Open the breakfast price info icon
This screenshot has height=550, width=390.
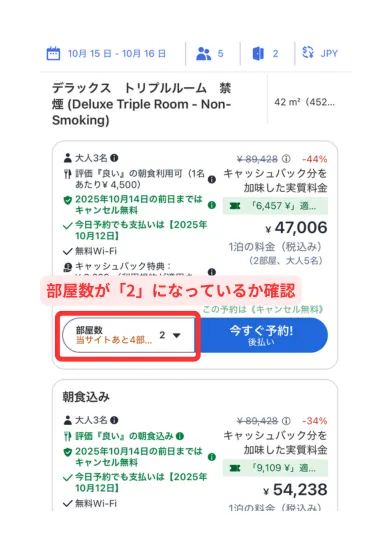tap(211, 180)
